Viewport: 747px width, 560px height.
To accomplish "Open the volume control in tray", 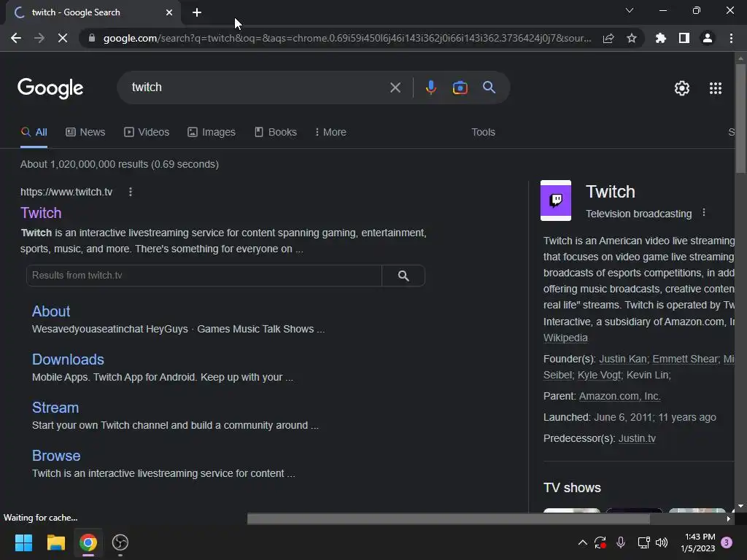I will click(x=662, y=542).
